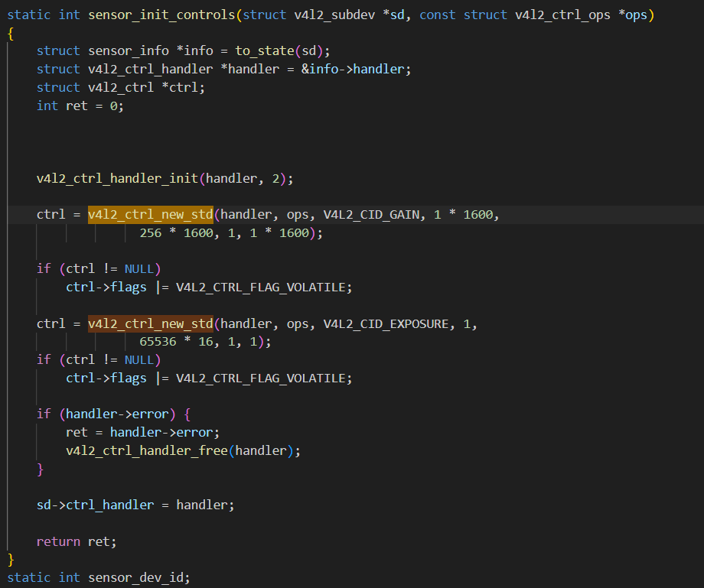Viewport: 704px width, 588px height.
Task: Click the 'return ret;' statement
Action: point(77,542)
